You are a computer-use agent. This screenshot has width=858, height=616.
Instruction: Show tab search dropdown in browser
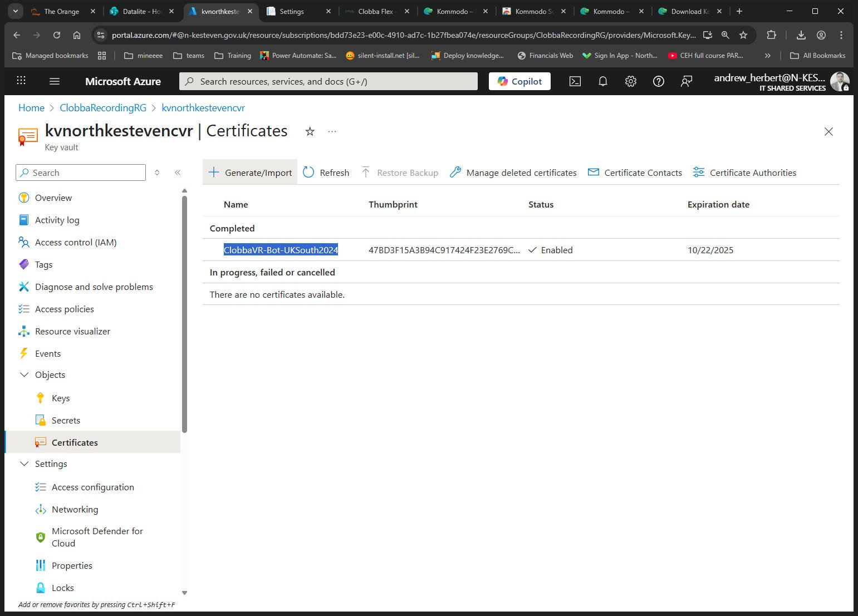pos(15,11)
